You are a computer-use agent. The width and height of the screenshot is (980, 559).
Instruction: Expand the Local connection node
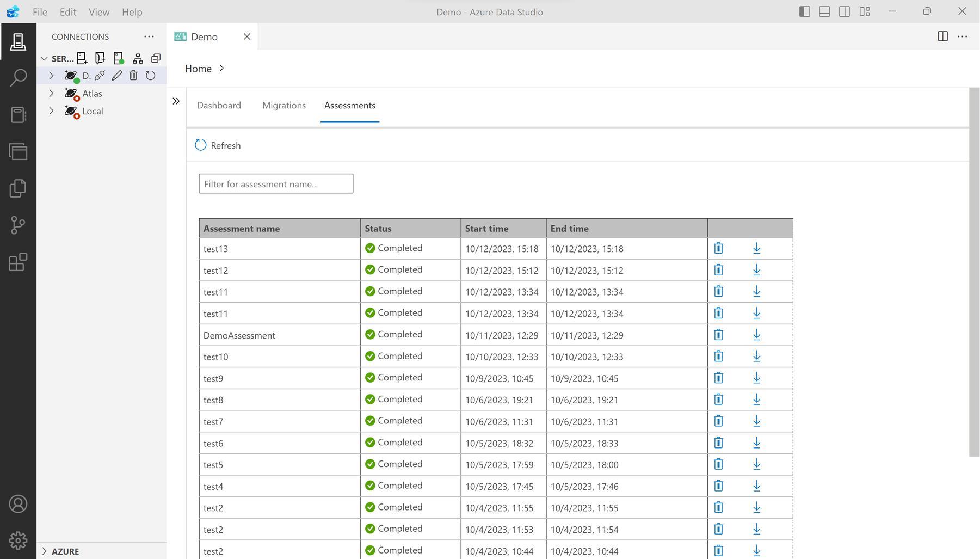click(x=51, y=111)
